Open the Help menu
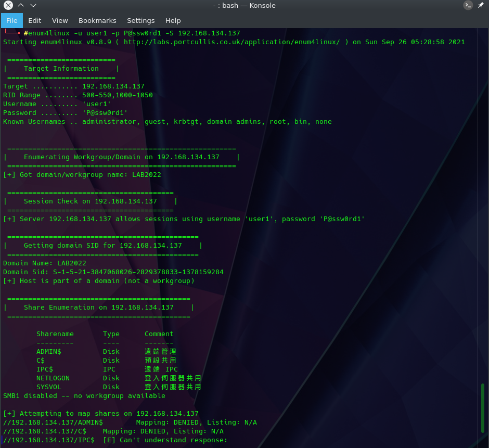Screen dimensions: 489x448 click(173, 21)
